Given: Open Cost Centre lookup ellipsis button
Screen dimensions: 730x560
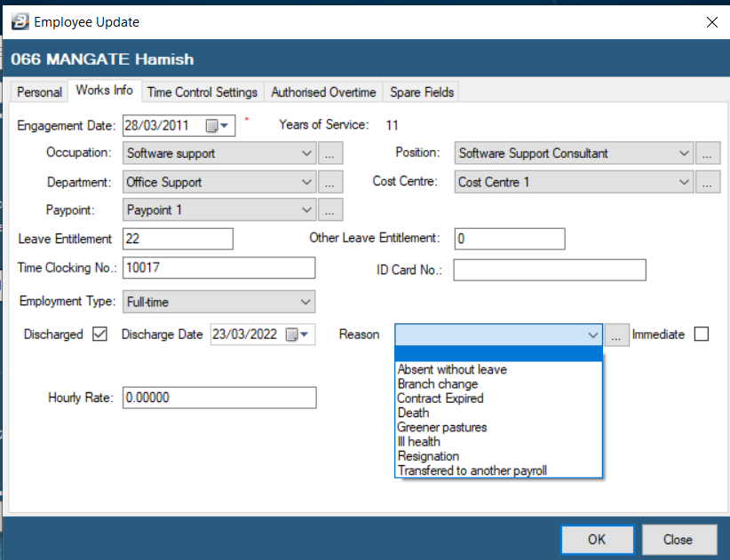Looking at the screenshot, I should pos(708,182).
